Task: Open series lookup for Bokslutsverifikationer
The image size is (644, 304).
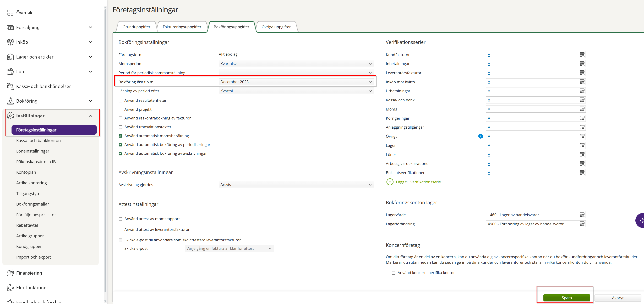Action: [x=582, y=172]
